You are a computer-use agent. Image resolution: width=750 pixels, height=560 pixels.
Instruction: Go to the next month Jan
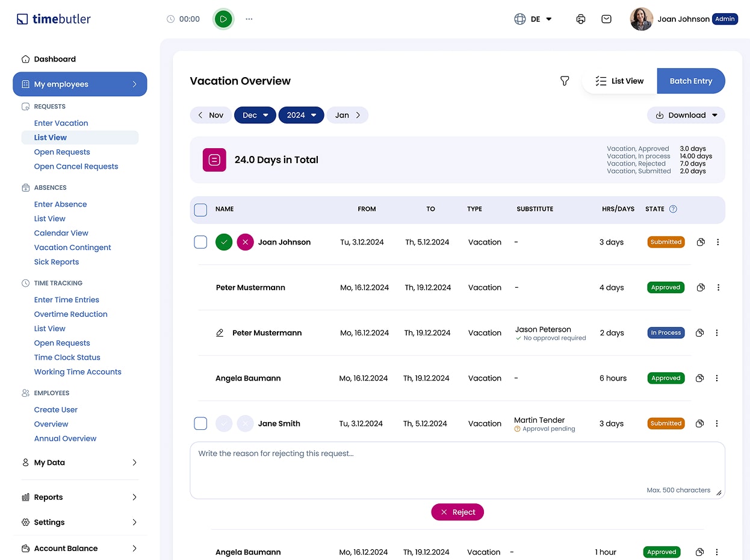pos(348,115)
